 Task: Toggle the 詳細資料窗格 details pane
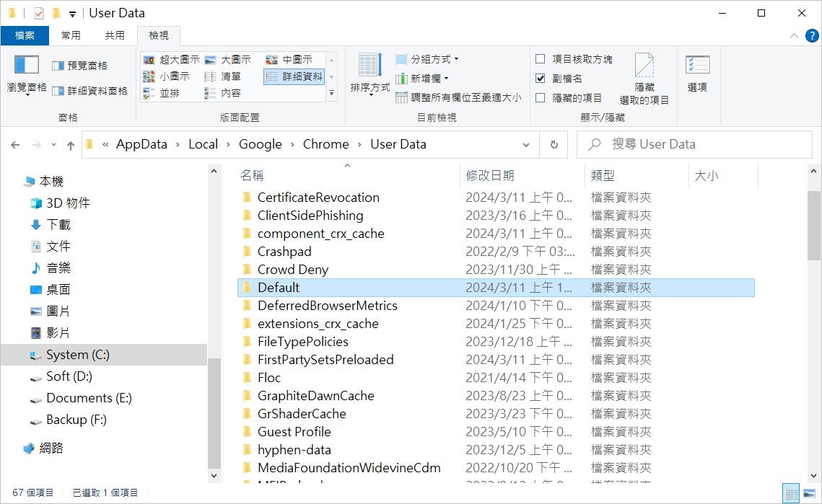[x=89, y=91]
